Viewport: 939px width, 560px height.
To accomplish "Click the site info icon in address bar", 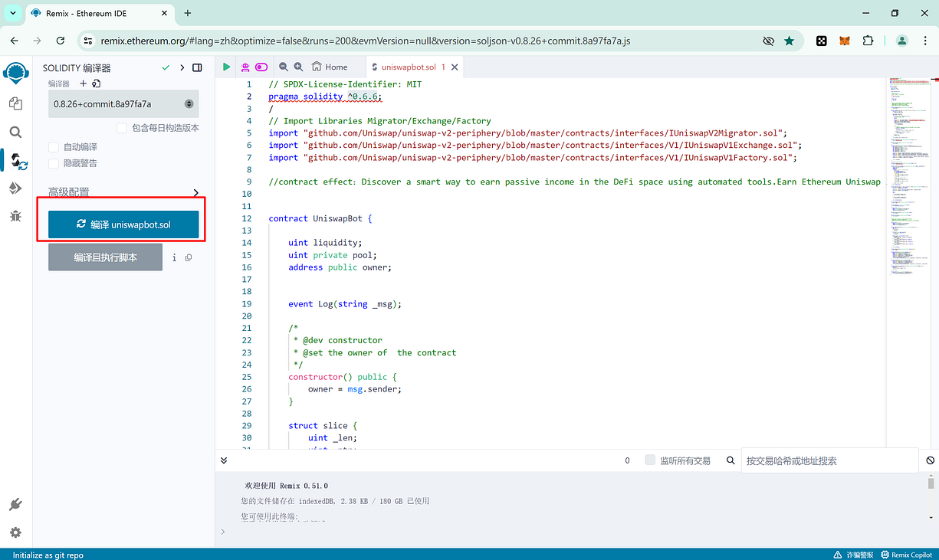I will pyautogui.click(x=87, y=41).
